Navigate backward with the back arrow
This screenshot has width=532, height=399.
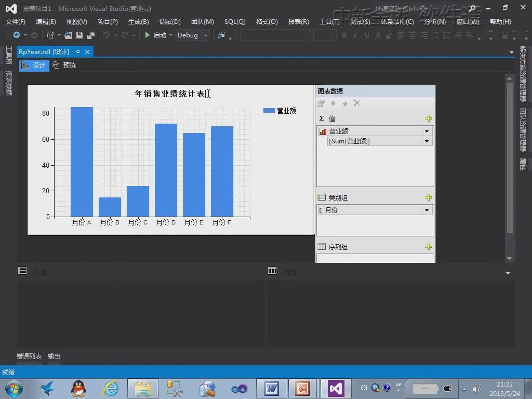(x=16, y=35)
